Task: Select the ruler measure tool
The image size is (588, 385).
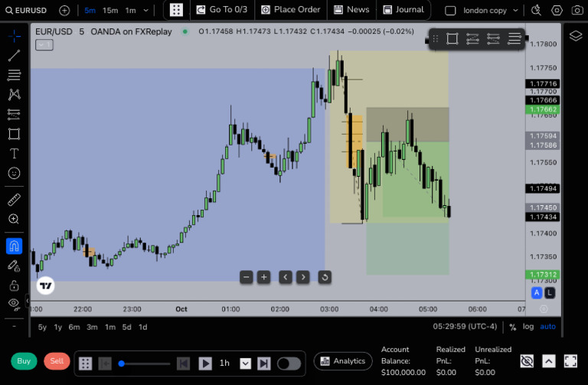Action: [15, 200]
